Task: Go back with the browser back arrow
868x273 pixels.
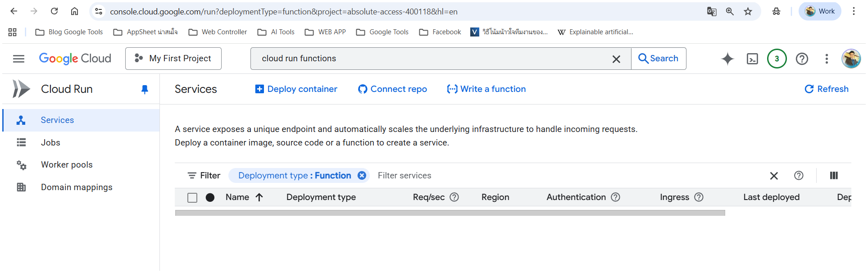Action: (14, 11)
